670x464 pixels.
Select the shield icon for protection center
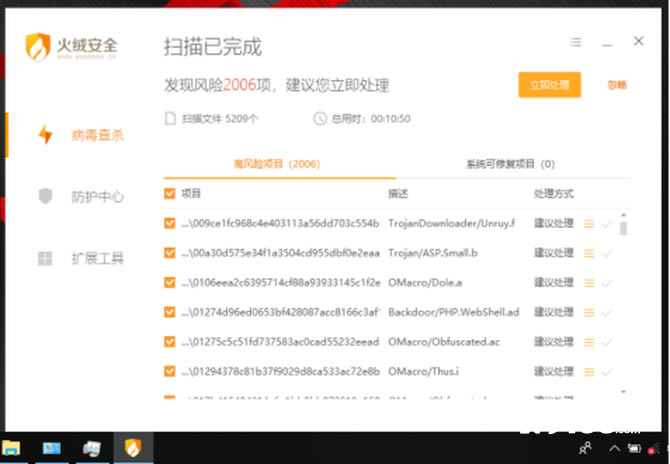[x=45, y=196]
